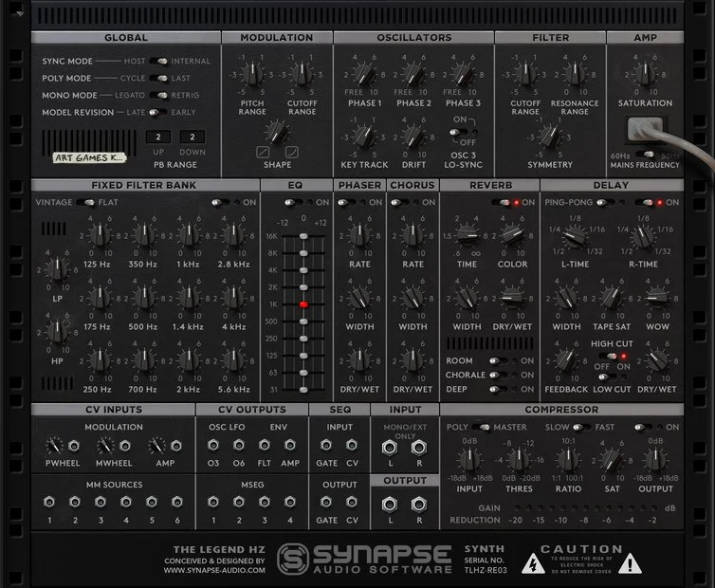
Task: Click the O3 OSC LFO output jack
Action: [x=213, y=445]
